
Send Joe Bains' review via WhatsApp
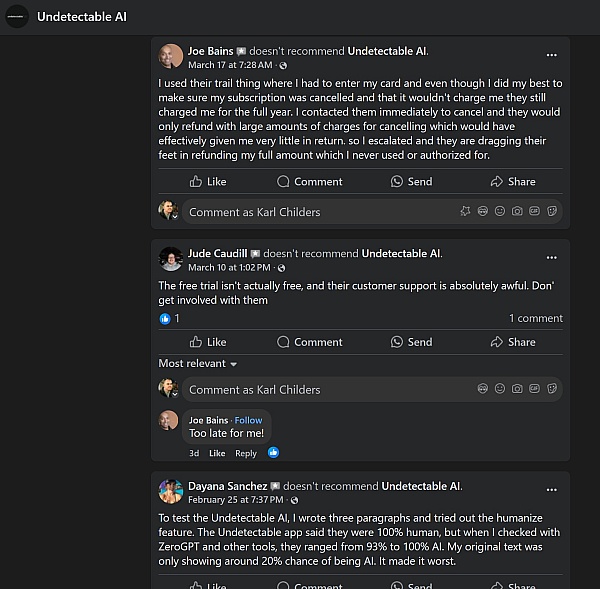pos(411,181)
